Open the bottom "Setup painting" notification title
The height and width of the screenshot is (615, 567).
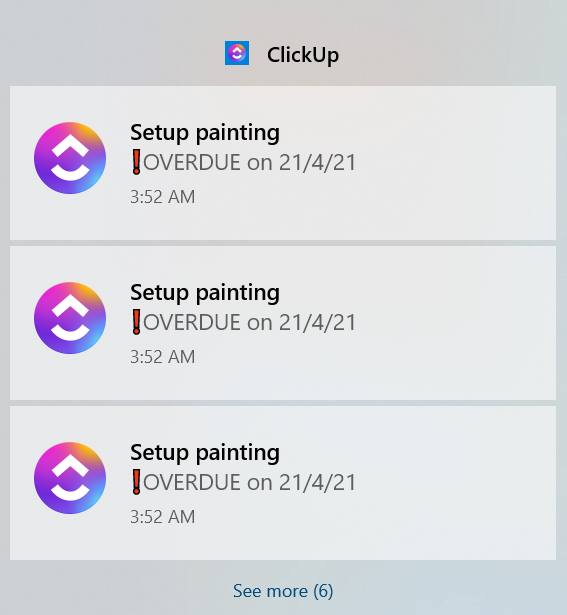click(205, 453)
